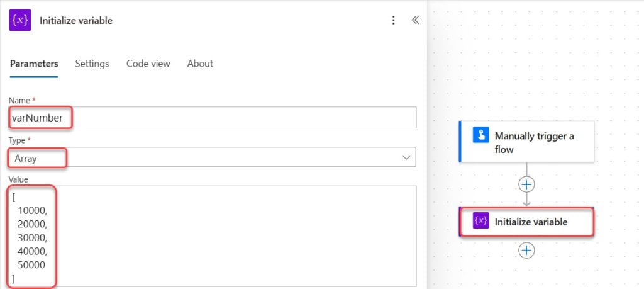Collapse the panel with double chevron
Image resolution: width=644 pixels, height=289 pixels.
415,20
